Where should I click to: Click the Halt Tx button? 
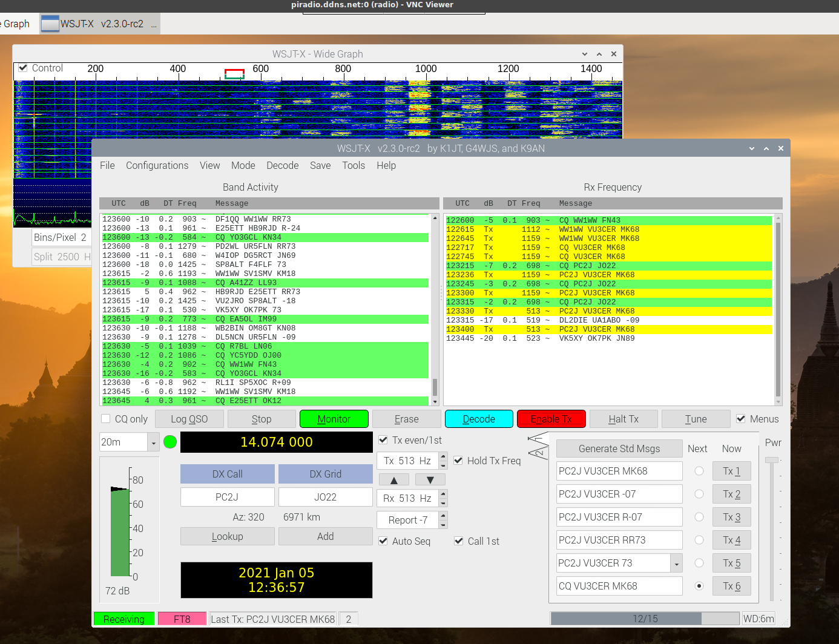point(623,419)
